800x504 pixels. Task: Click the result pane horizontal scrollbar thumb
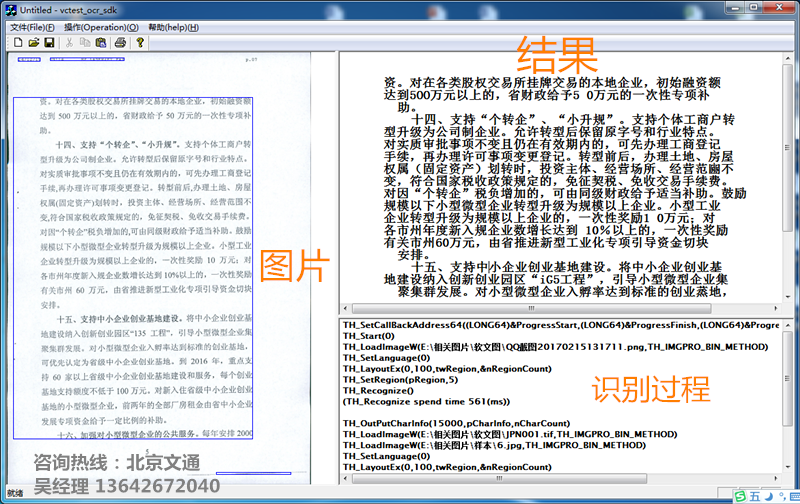pos(531,309)
